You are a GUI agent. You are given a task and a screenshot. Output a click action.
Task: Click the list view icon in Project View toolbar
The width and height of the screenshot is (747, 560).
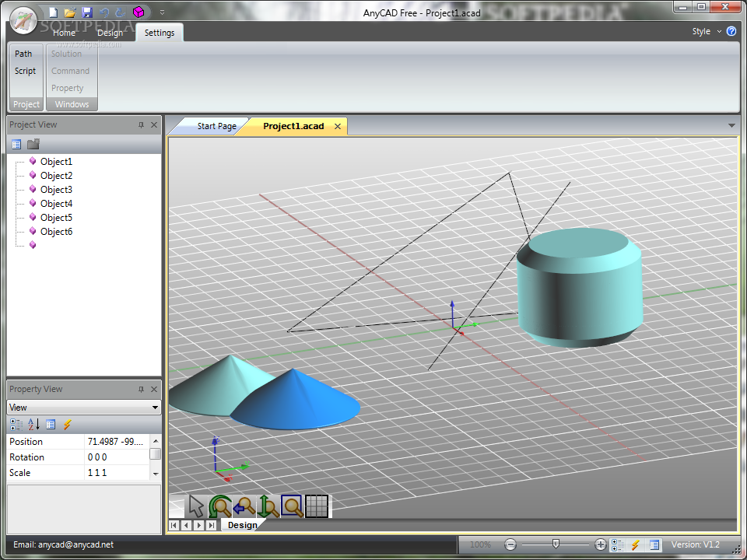16,145
